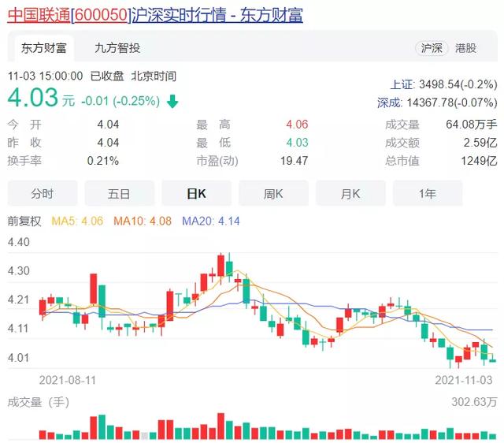Click the 最低 value 4.03
The image size is (504, 443).
point(297,143)
